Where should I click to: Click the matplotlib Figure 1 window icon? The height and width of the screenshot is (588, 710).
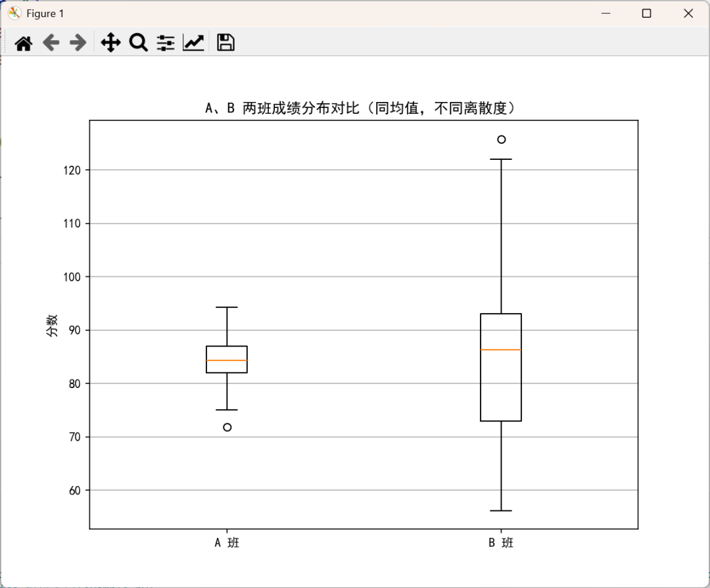14,13
